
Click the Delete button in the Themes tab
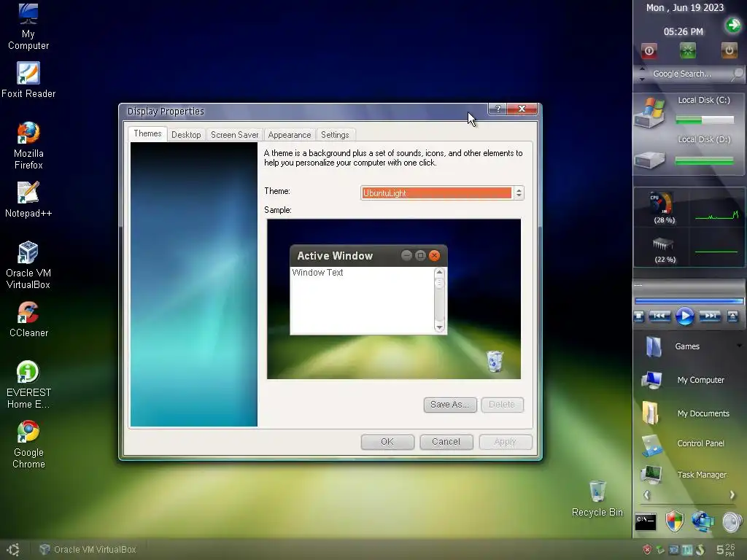click(x=502, y=404)
